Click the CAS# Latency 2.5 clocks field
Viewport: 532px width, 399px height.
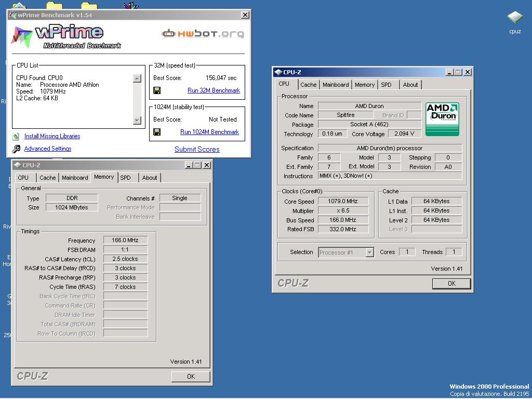pos(125,259)
